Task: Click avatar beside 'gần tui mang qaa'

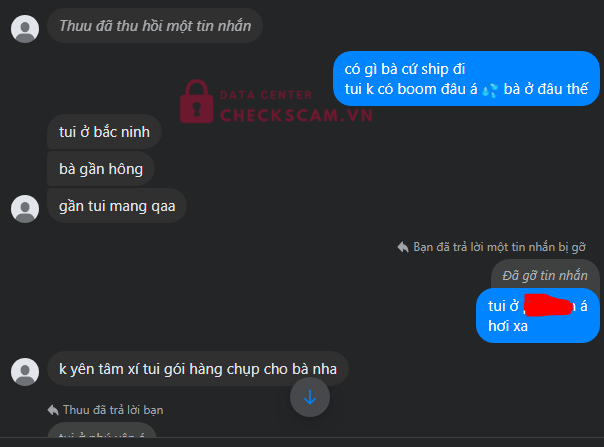Action: point(25,208)
